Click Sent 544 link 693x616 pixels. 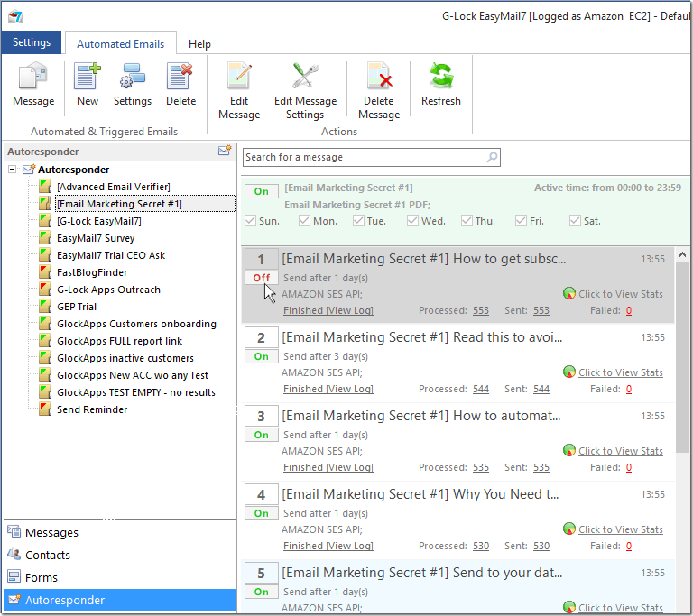541,389
